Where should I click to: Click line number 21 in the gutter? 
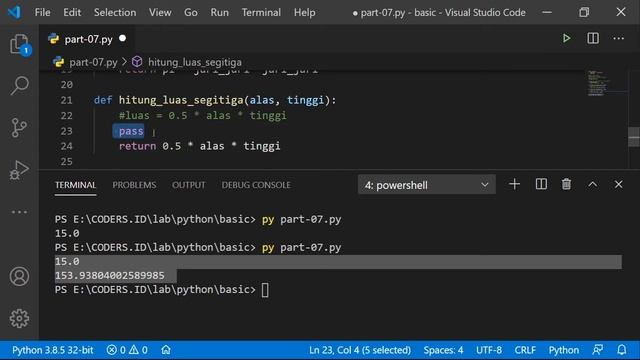coord(66,100)
